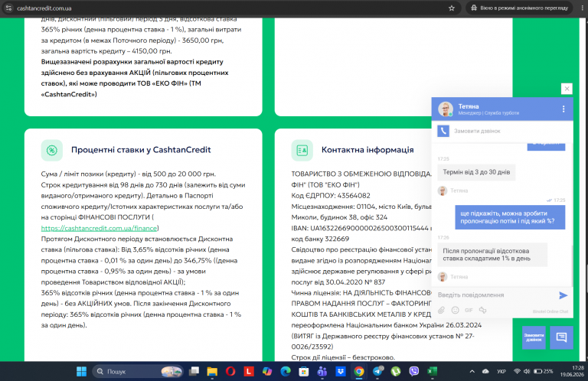The image size is (588, 381).
Task: Click the phone icon beside Замовити дзвінок
Action: click(443, 131)
